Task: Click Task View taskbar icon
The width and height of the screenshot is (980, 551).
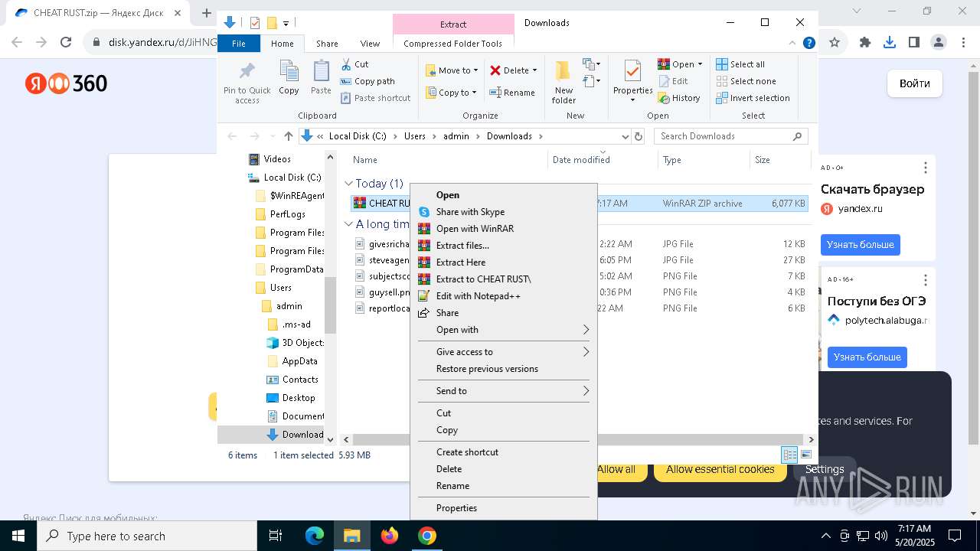Action: [x=276, y=536]
